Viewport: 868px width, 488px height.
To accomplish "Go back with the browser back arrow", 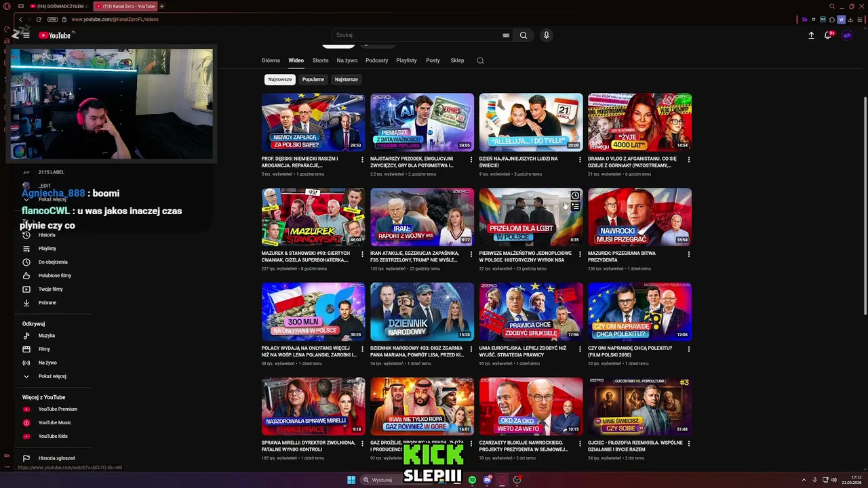I will pyautogui.click(x=21, y=19).
